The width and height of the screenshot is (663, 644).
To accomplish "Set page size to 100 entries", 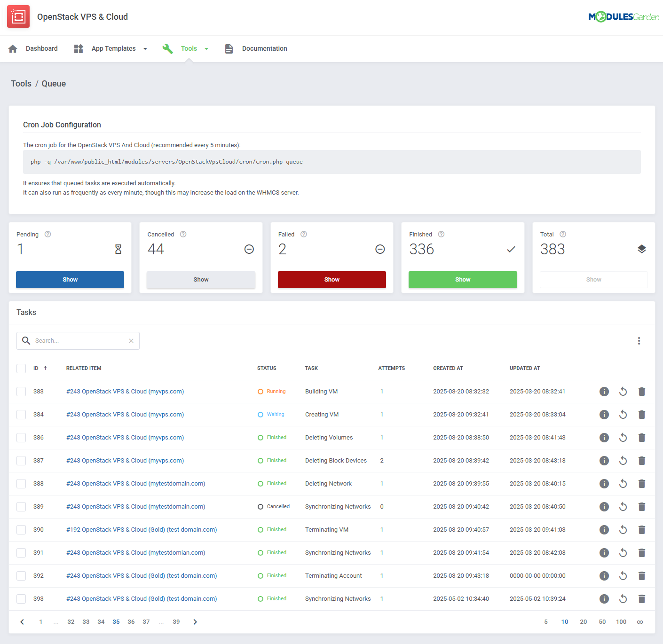I will tap(621, 621).
